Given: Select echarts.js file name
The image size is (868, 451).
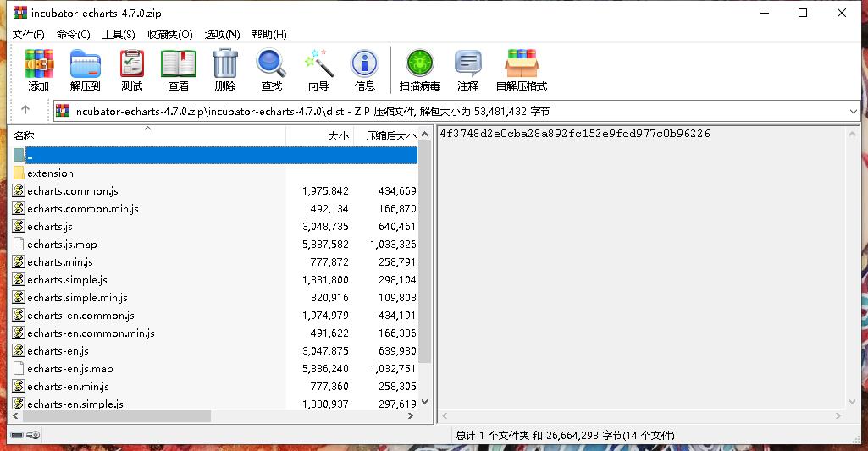Looking at the screenshot, I should coord(50,226).
